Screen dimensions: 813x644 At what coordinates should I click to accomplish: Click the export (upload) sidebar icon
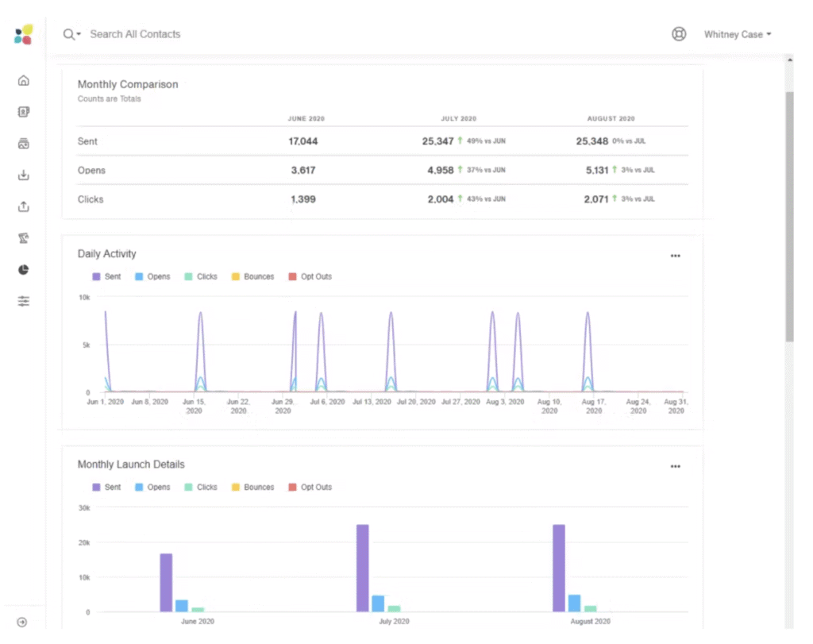click(24, 206)
